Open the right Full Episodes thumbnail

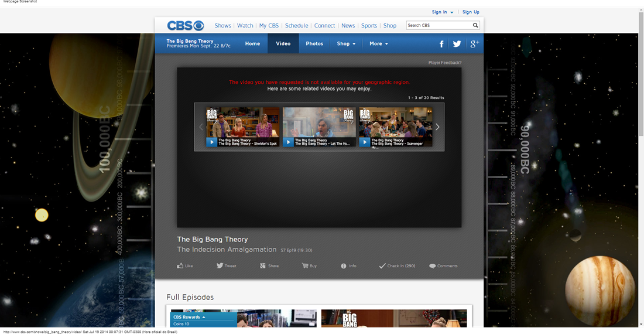(394, 318)
